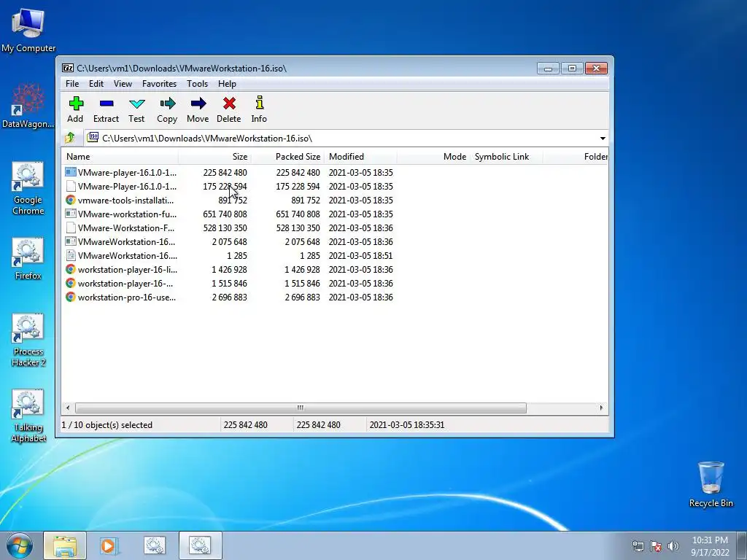Click the 7z icon in title bar

(x=68, y=68)
